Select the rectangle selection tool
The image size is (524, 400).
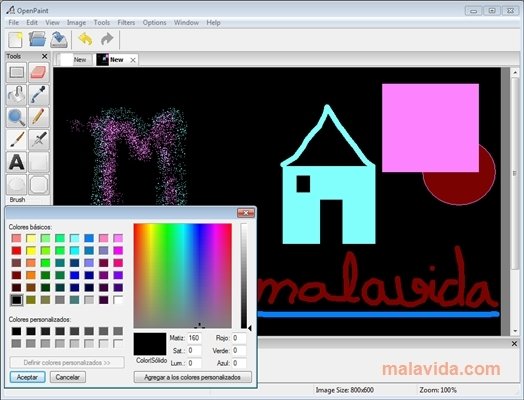(16, 73)
